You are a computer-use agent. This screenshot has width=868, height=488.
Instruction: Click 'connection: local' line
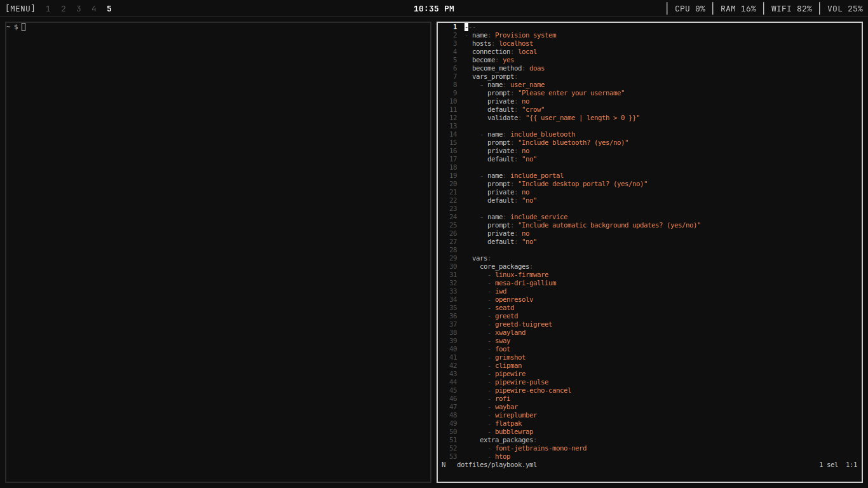(505, 52)
